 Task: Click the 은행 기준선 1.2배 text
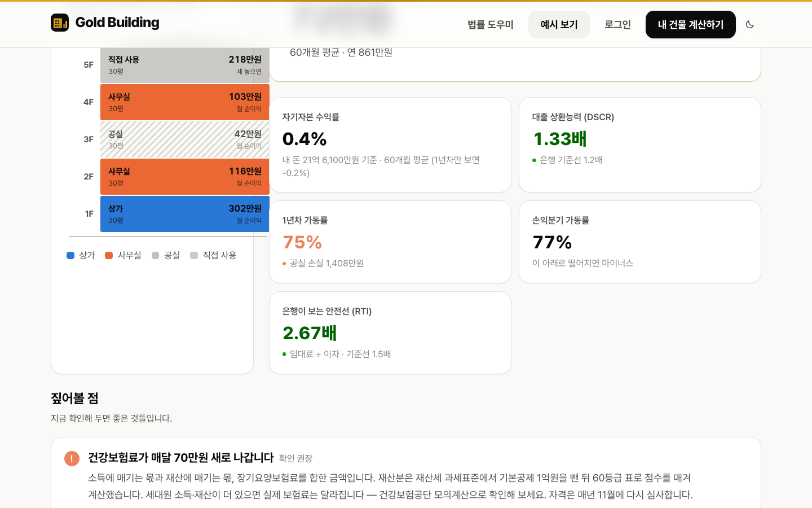tap(571, 160)
